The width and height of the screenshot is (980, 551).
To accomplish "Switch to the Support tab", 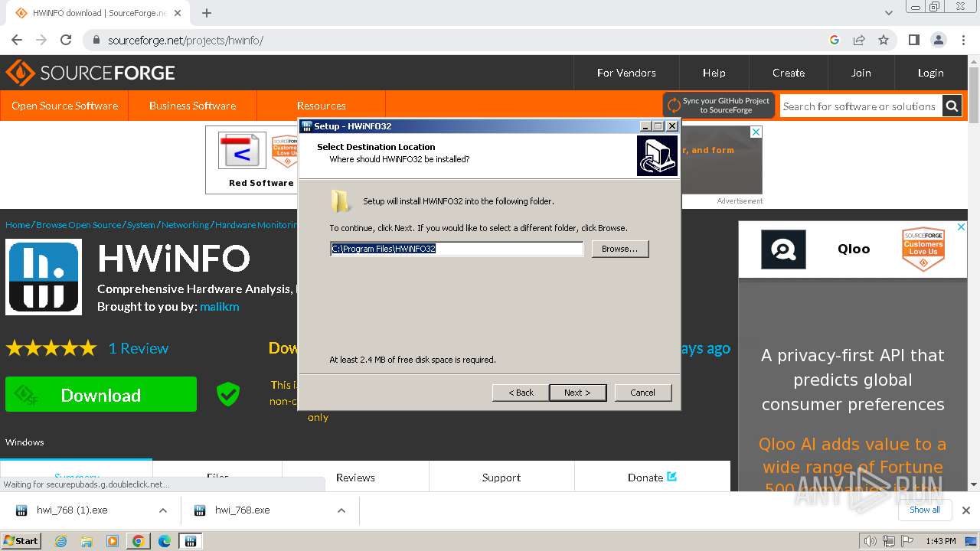I will click(x=501, y=477).
